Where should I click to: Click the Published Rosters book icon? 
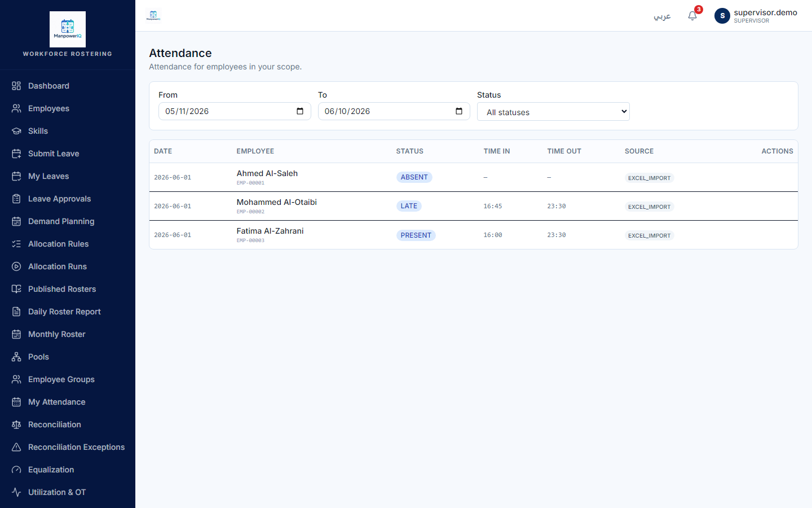(x=16, y=289)
